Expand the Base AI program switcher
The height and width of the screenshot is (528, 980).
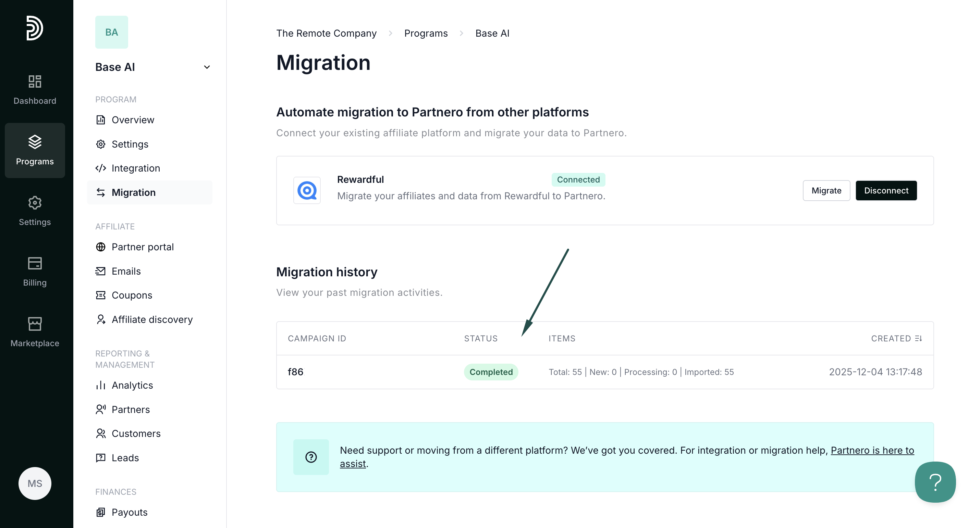pos(207,67)
